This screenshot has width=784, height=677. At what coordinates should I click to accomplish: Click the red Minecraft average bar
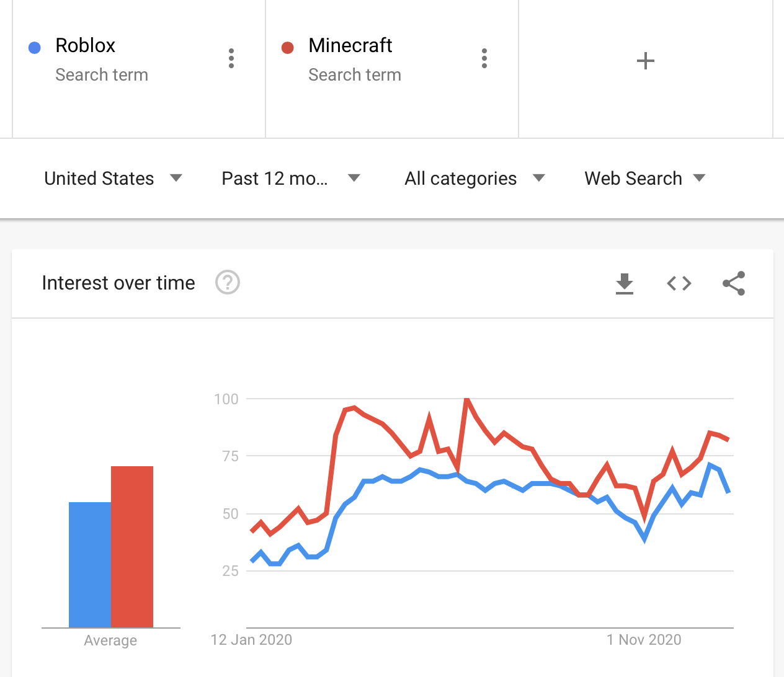pos(132,546)
